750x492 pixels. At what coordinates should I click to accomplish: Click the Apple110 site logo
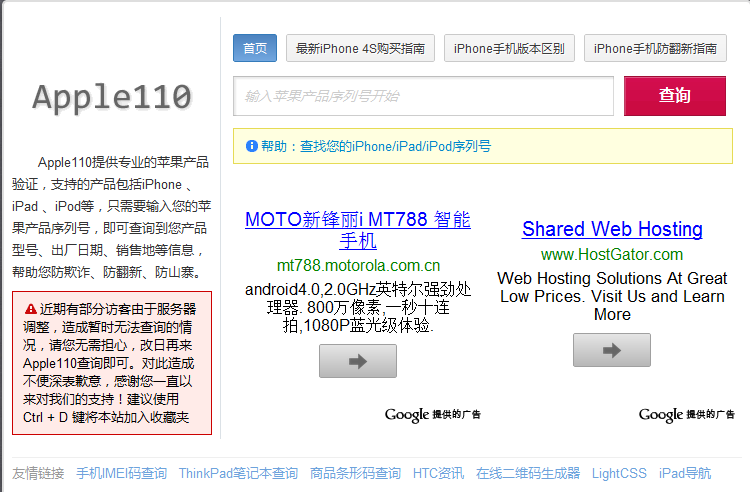pyautogui.click(x=112, y=97)
